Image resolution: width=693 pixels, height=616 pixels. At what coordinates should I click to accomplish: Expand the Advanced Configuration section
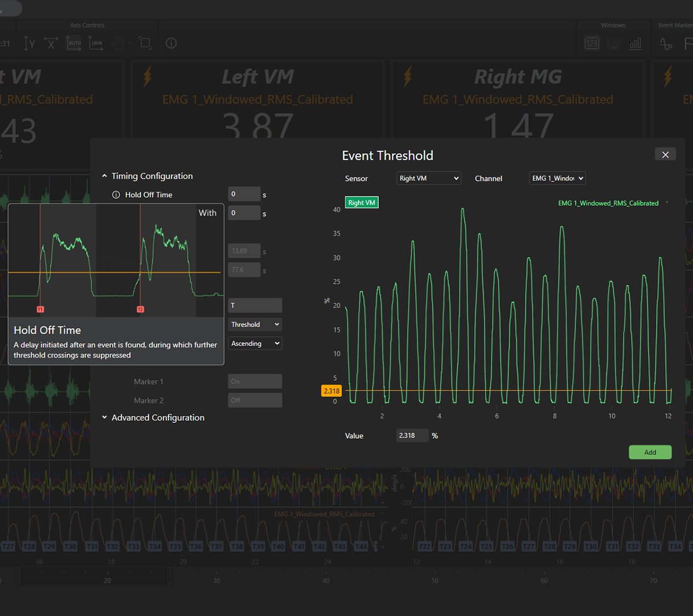[x=105, y=418]
